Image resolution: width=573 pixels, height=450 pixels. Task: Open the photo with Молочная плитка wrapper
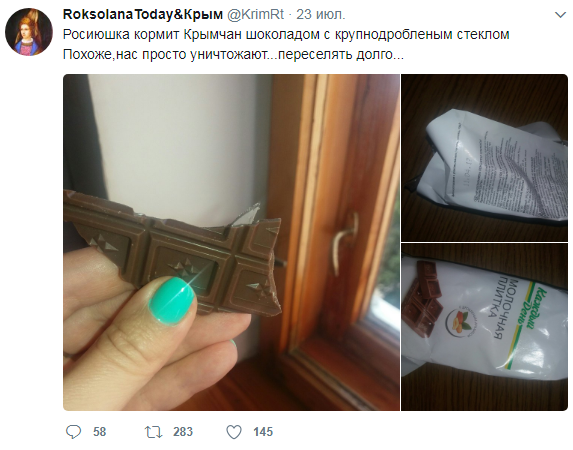pyautogui.click(x=485, y=327)
